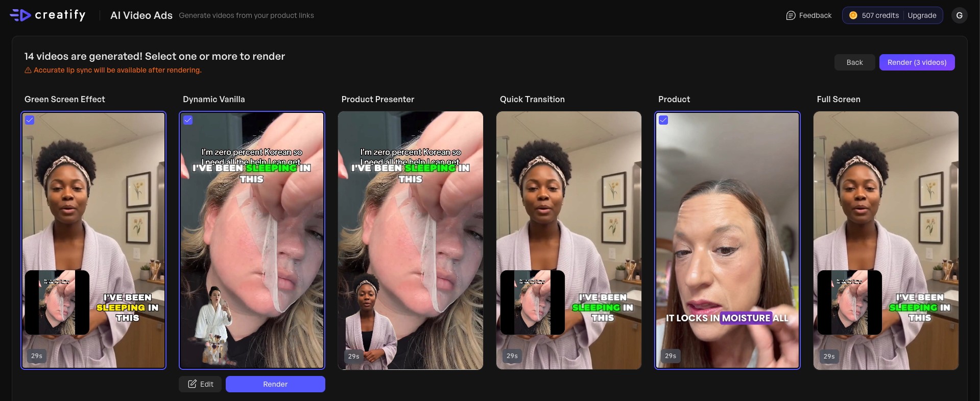This screenshot has width=980, height=401.
Task: Click the Dynamic Vanilla title
Action: coord(214,99)
